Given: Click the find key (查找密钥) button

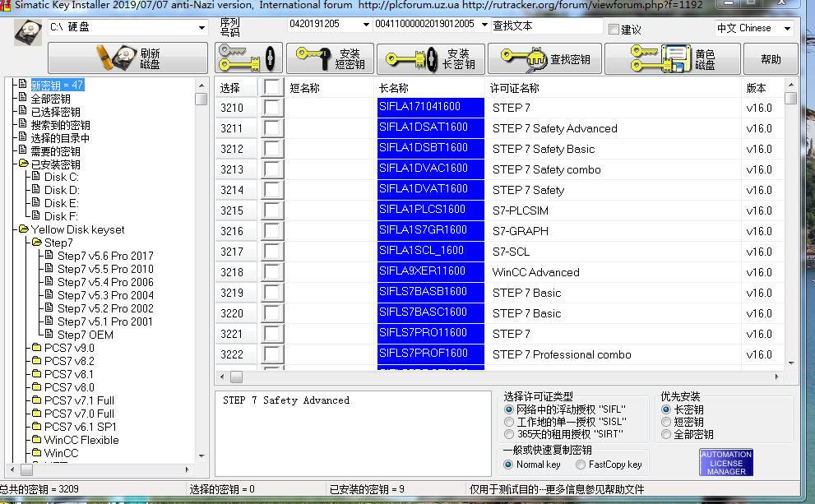Looking at the screenshot, I should click(x=544, y=58).
